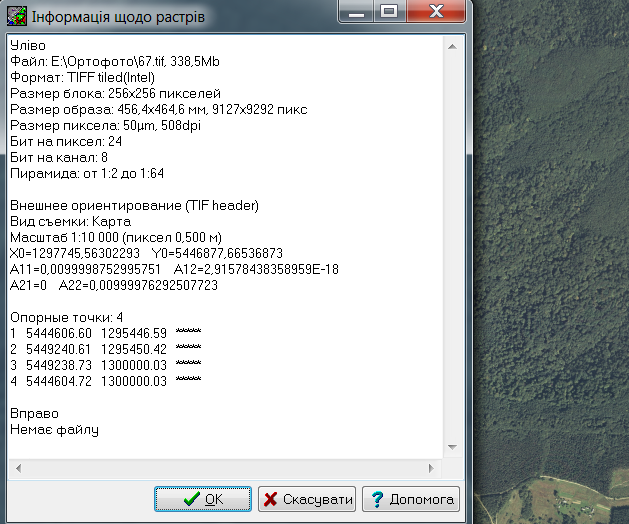Close the Інформація щодо растрів dialog
The height and width of the screenshot is (524, 629).
click(x=433, y=13)
